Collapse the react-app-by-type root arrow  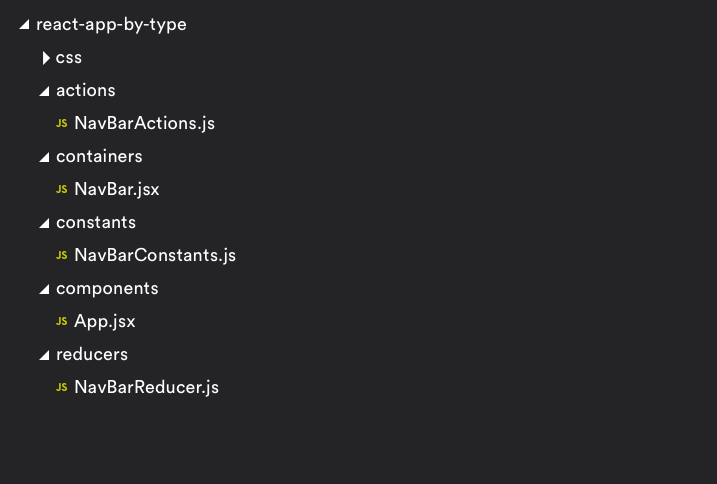click(25, 25)
